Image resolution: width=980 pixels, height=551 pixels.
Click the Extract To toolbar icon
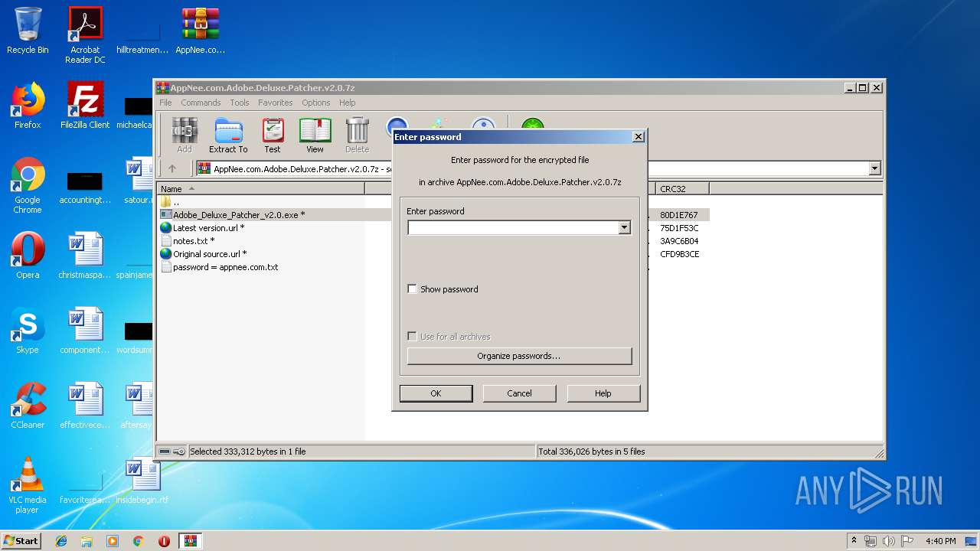coord(228,135)
